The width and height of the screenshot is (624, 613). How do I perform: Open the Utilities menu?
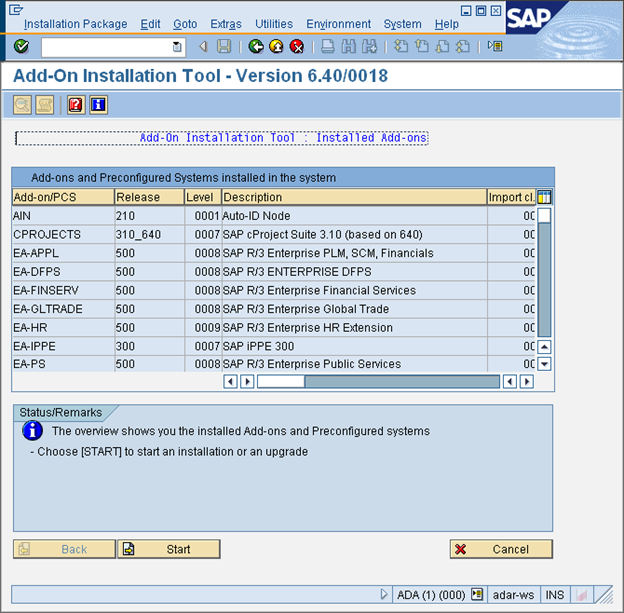click(274, 24)
